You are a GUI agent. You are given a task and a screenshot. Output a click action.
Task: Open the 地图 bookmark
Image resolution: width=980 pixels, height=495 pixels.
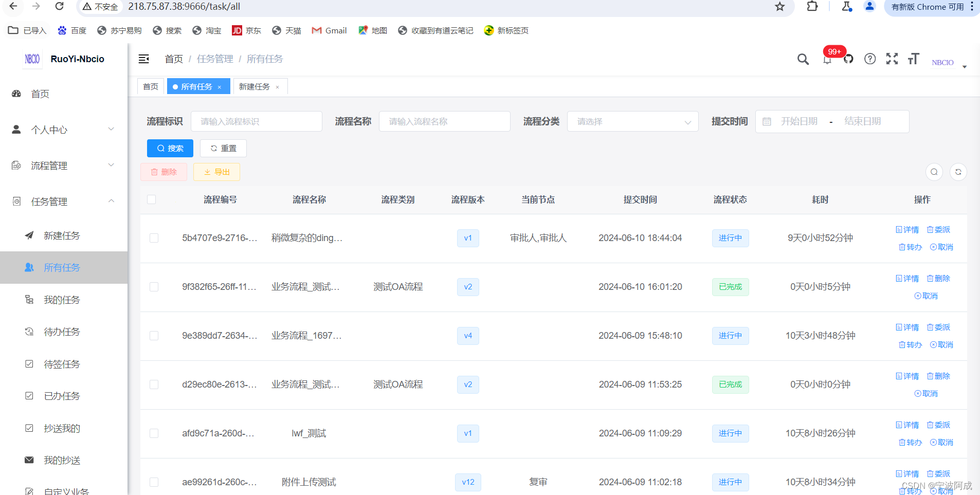(x=373, y=30)
